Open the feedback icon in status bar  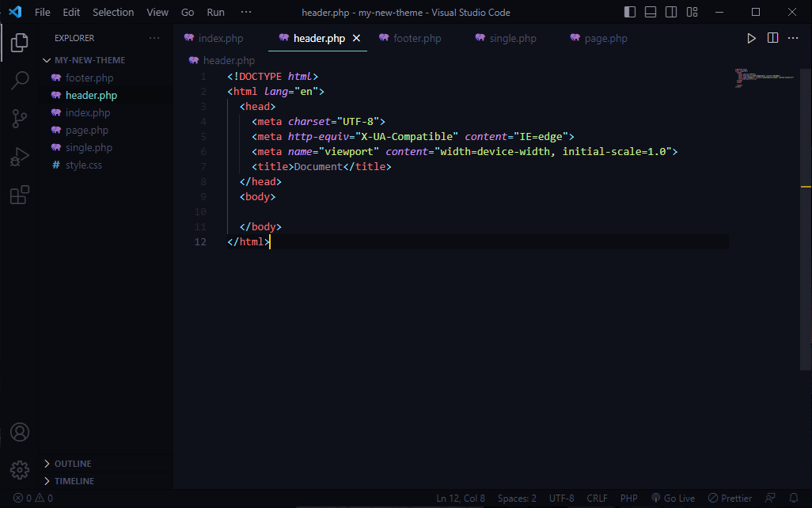(x=771, y=499)
